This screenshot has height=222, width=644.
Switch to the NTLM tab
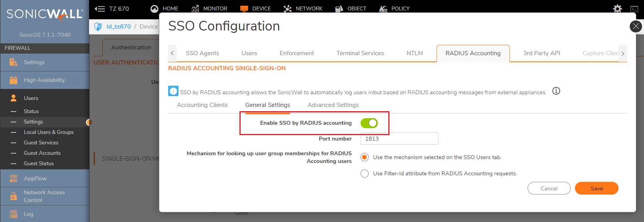pyautogui.click(x=415, y=53)
